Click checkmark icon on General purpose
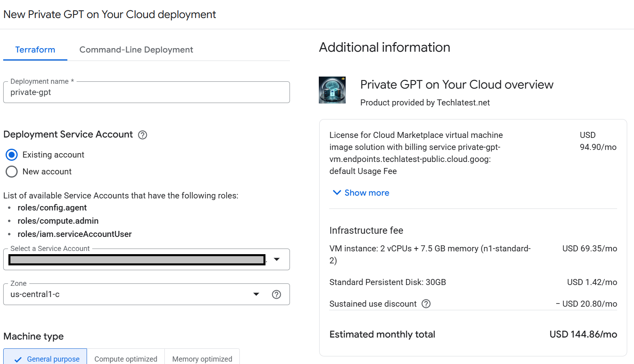 pyautogui.click(x=18, y=360)
